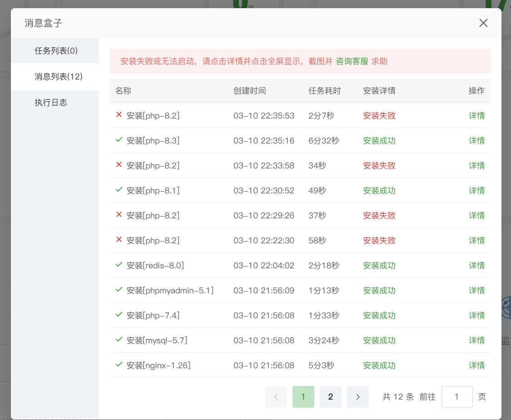Click the next page arrow

pos(358,396)
